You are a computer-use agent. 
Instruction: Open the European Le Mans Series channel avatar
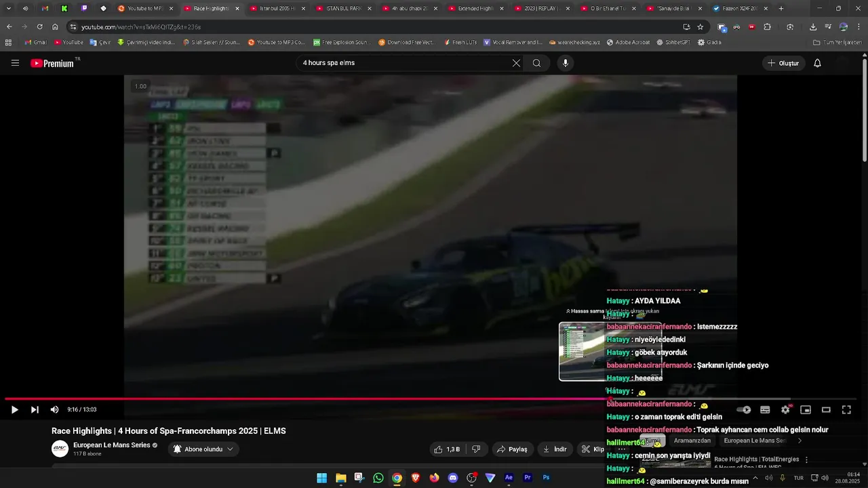60,449
